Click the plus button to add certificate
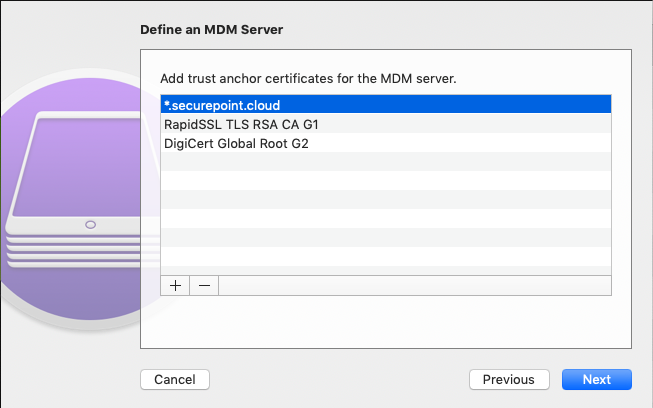The image size is (653, 408). 175,285
